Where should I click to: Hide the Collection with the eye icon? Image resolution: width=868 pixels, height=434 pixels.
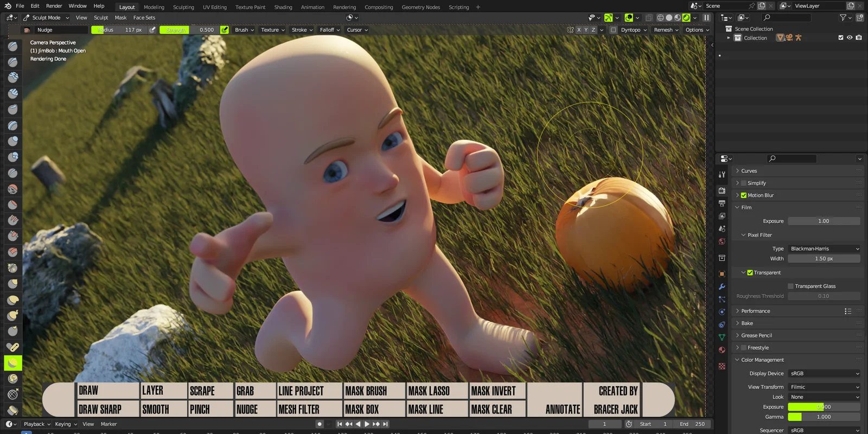(x=850, y=38)
